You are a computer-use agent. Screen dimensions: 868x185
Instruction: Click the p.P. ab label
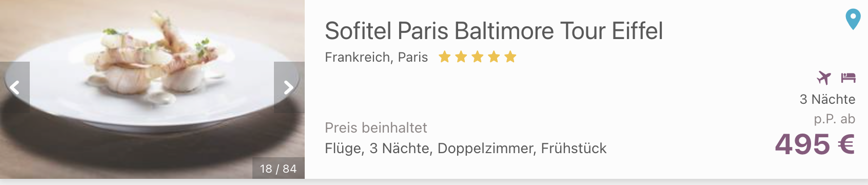[835, 119]
